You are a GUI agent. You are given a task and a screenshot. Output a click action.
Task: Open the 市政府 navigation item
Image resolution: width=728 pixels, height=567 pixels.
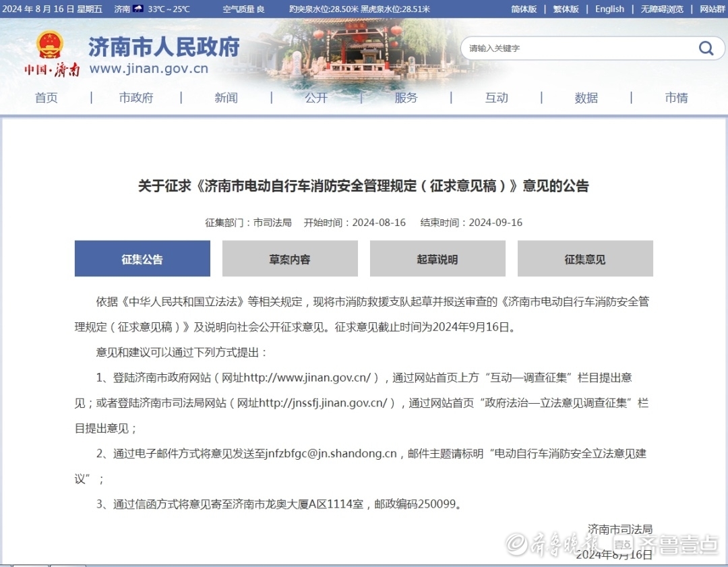coord(136,98)
